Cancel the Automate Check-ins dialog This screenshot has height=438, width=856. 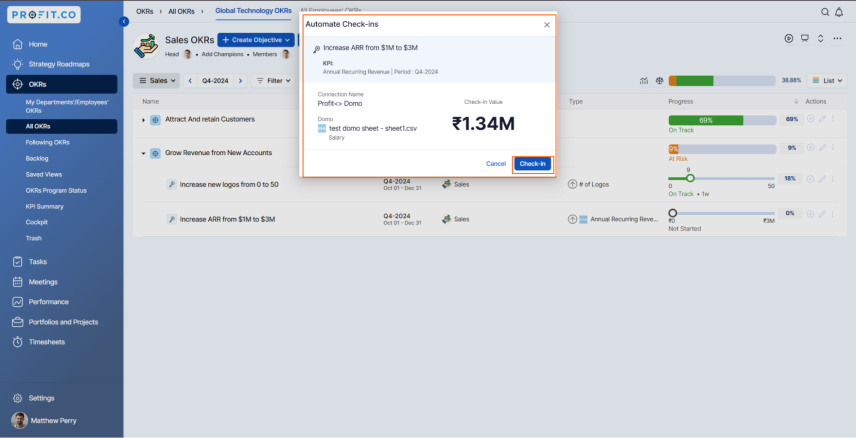[x=496, y=164]
